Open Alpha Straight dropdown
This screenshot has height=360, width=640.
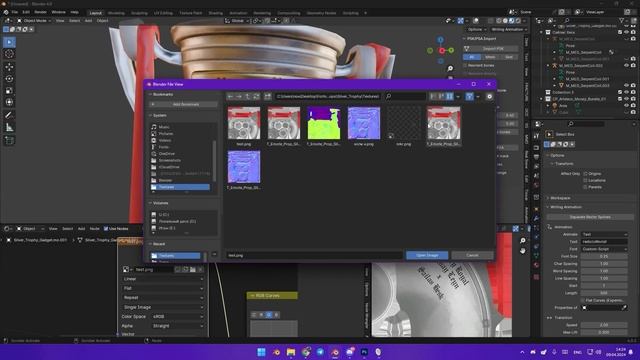[178, 326]
